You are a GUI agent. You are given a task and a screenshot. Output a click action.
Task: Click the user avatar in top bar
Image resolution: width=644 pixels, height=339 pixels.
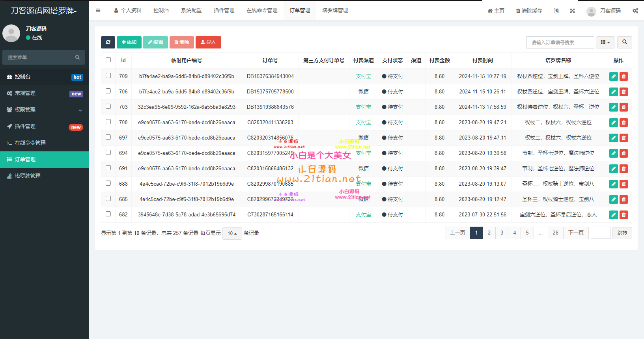(591, 11)
